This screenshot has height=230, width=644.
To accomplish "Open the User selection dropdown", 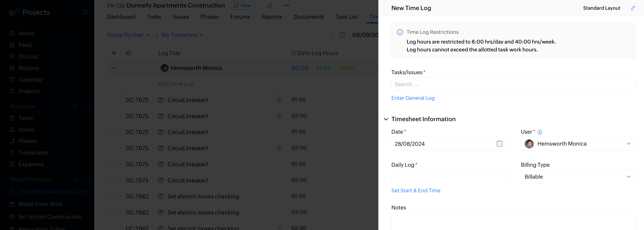I will (578, 144).
